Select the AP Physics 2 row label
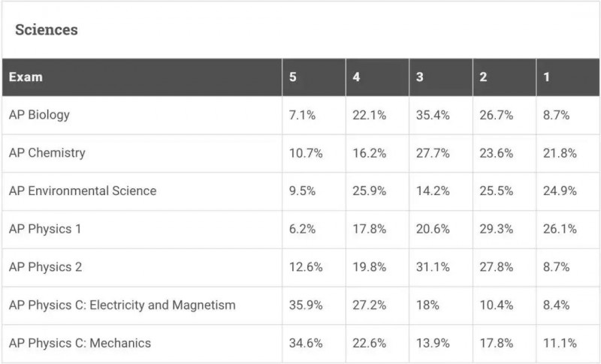601x364 pixels. (46, 266)
